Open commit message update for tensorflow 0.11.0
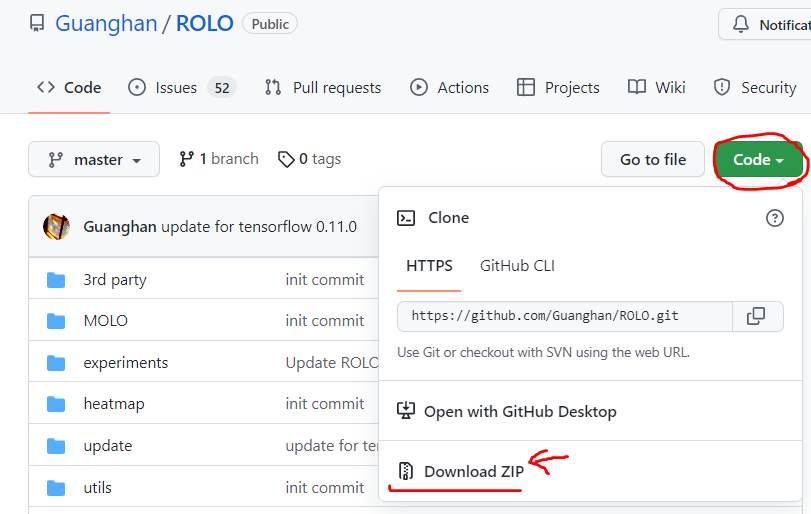 259,226
